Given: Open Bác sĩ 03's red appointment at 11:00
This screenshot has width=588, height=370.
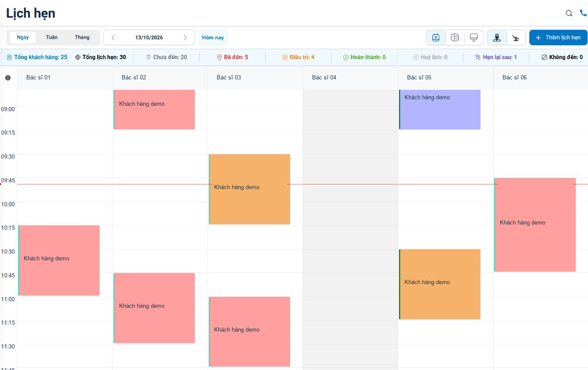Looking at the screenshot, I should pyautogui.click(x=250, y=332).
